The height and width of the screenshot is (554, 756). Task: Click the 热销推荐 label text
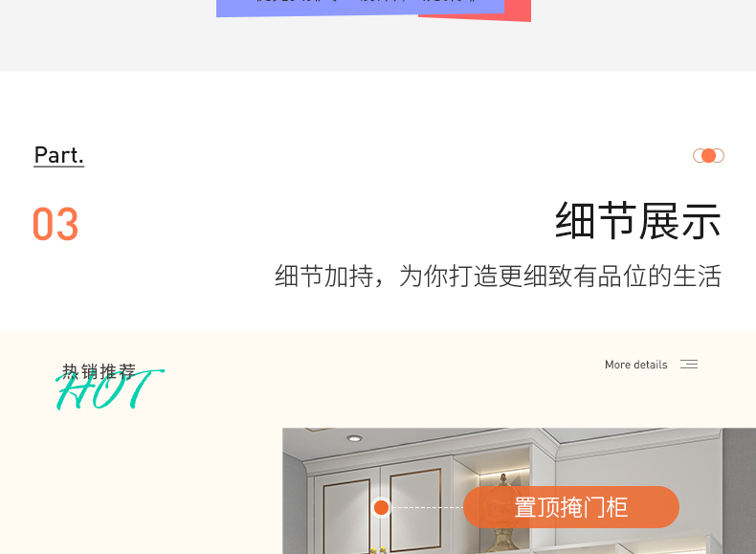[x=99, y=372]
